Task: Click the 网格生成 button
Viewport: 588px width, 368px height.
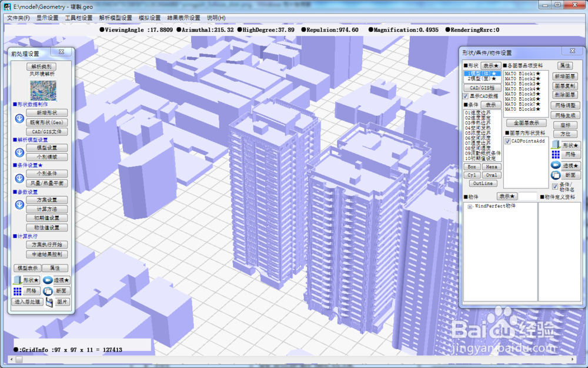Action: 565,115
